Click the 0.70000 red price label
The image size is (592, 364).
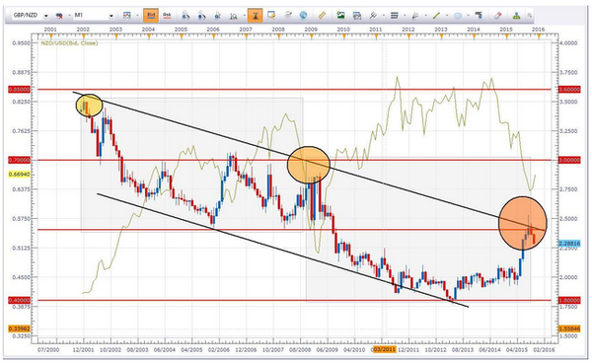[x=19, y=160]
